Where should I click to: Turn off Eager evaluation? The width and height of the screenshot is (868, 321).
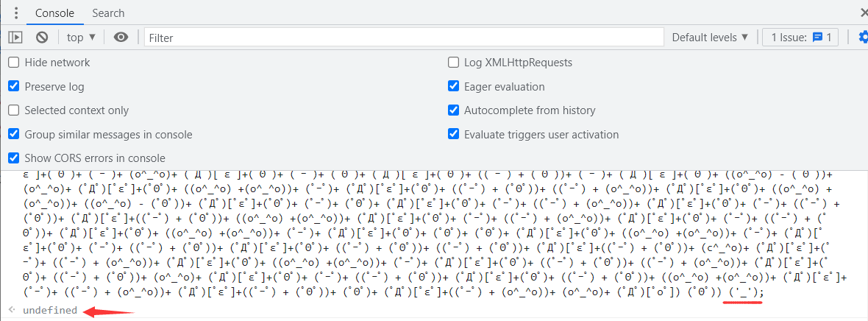click(x=454, y=86)
